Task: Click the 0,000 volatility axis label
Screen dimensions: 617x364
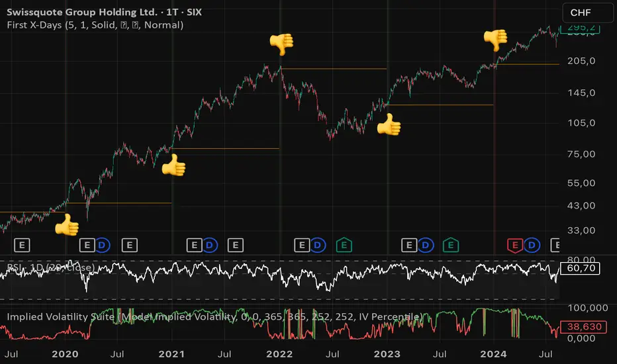Action: (581, 338)
